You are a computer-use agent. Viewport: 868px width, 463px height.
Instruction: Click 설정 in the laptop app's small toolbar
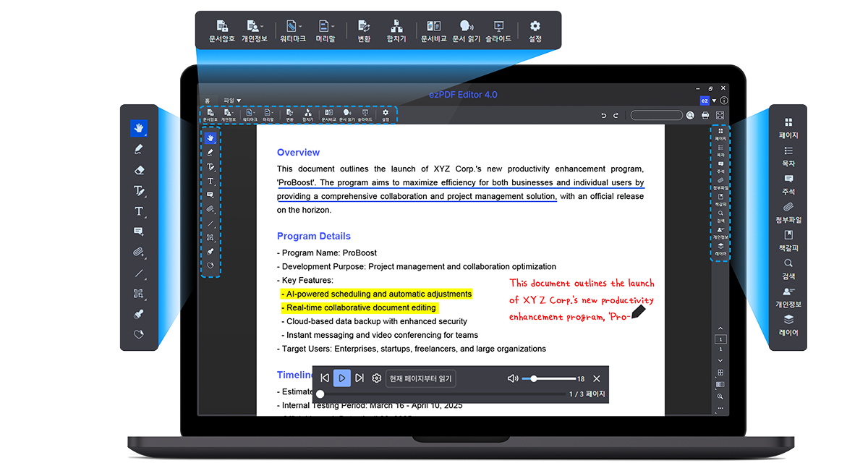click(386, 114)
